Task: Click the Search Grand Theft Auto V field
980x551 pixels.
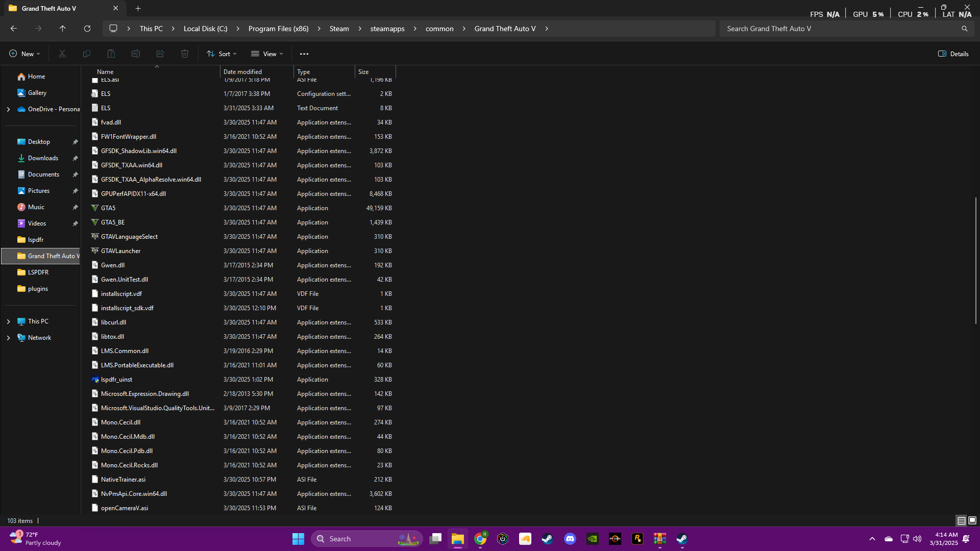Action: point(842,29)
